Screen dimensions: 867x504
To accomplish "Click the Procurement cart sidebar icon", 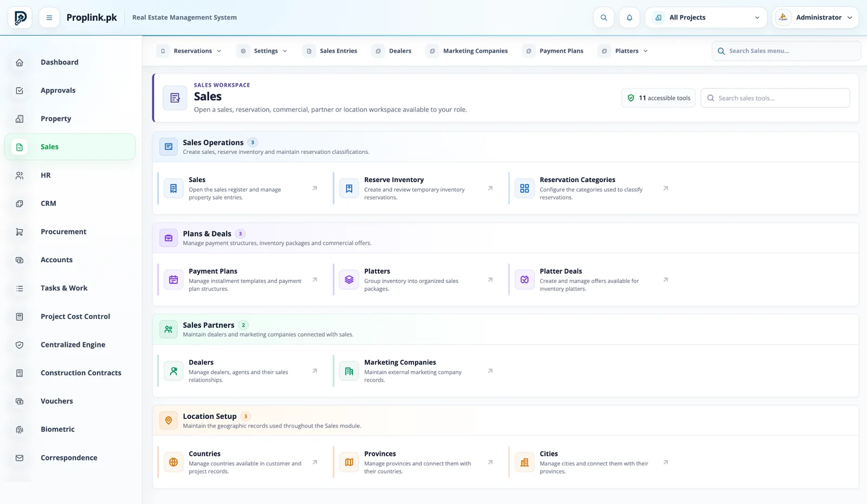I will point(20,232).
